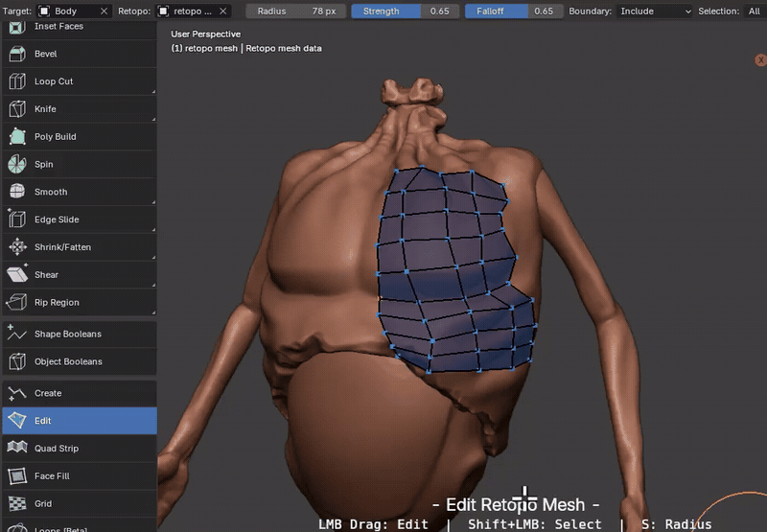Click the retopo object mesh icon
The width and height of the screenshot is (767, 532).
click(x=163, y=11)
